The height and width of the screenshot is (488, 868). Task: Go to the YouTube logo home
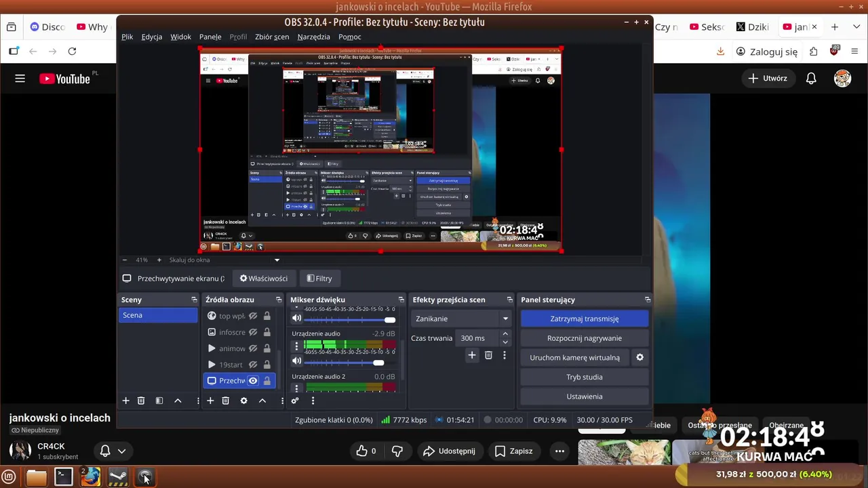click(64, 79)
